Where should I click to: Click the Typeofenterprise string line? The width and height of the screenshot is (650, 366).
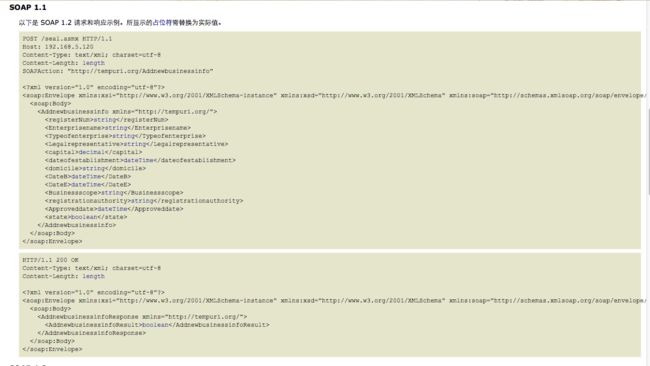pyautogui.click(x=125, y=136)
